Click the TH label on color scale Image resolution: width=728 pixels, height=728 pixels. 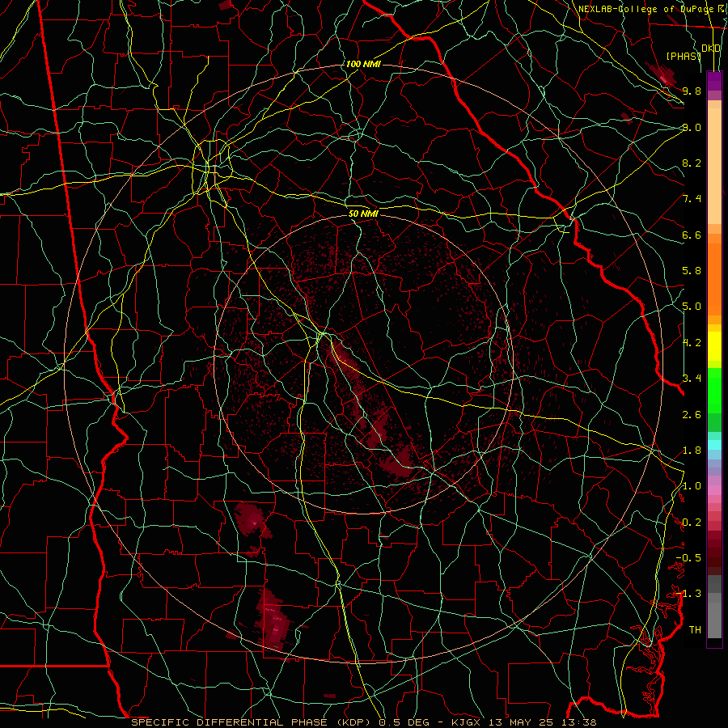click(695, 630)
